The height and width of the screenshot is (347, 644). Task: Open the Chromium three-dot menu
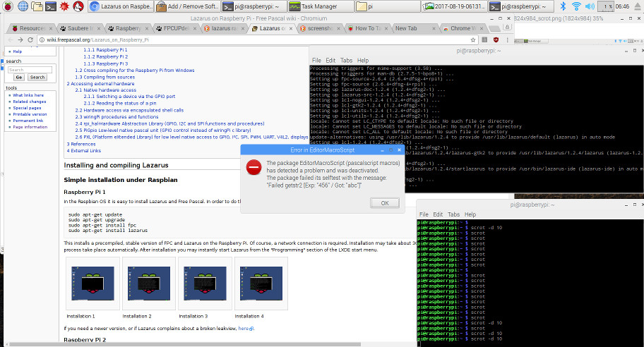coord(507,40)
